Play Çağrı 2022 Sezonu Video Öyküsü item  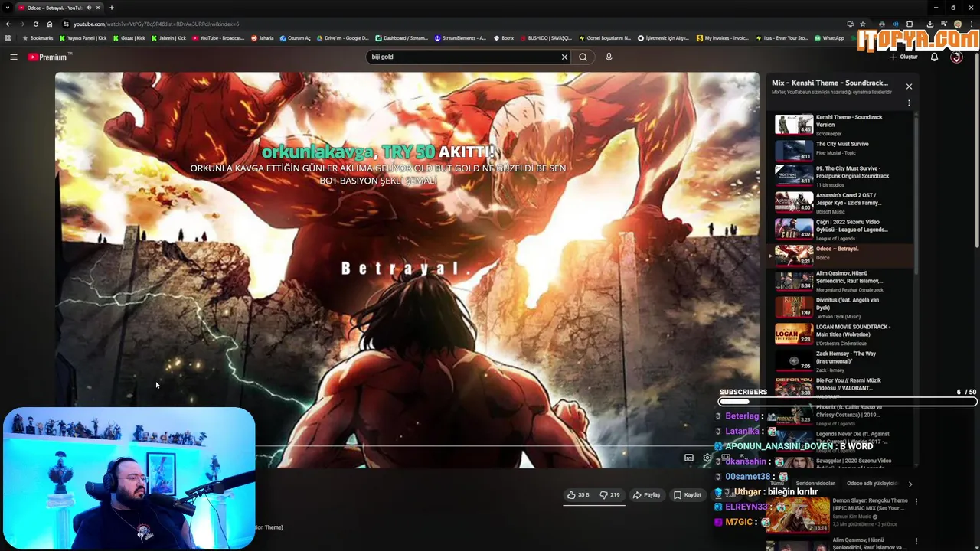pos(840,230)
